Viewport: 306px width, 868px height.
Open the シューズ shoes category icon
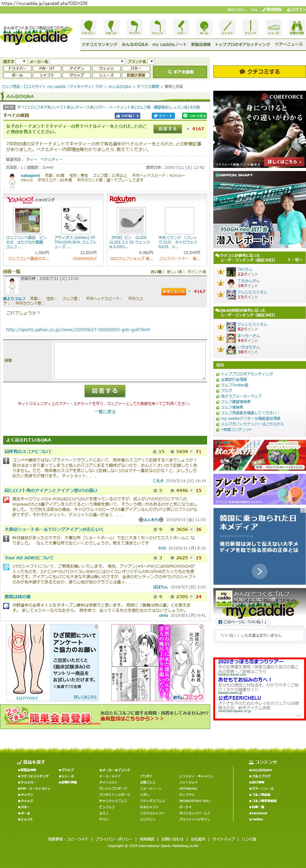274,27
